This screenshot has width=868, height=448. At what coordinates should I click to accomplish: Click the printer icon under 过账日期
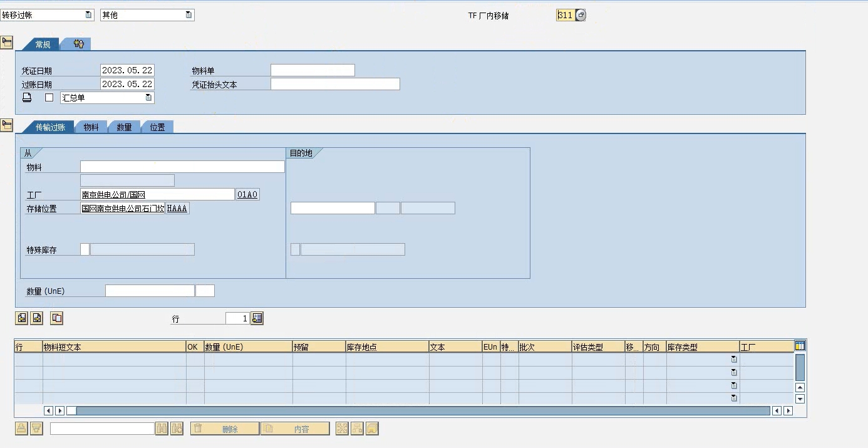[x=27, y=98]
